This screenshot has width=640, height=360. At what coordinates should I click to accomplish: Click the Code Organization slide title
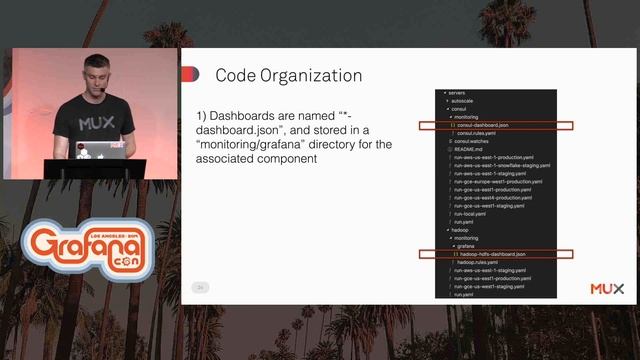[289, 76]
